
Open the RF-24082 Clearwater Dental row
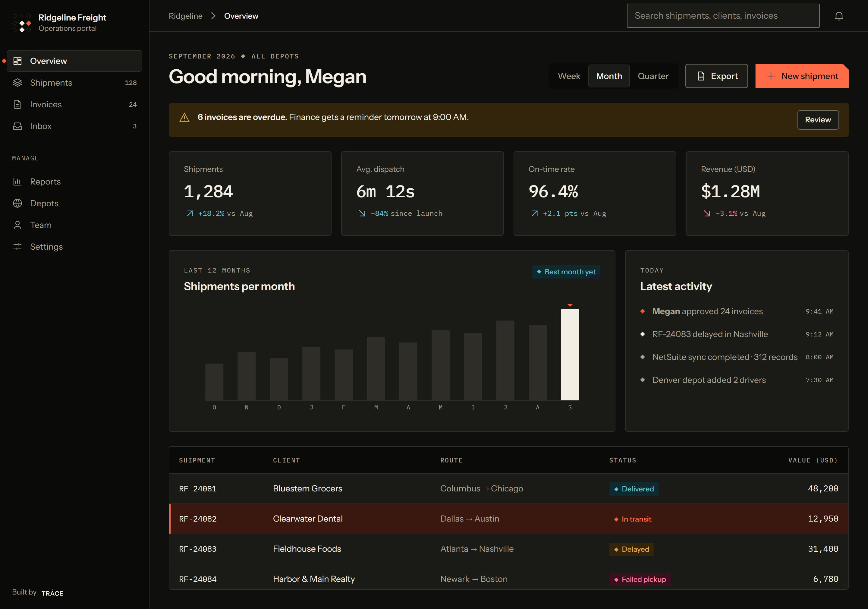pos(508,519)
